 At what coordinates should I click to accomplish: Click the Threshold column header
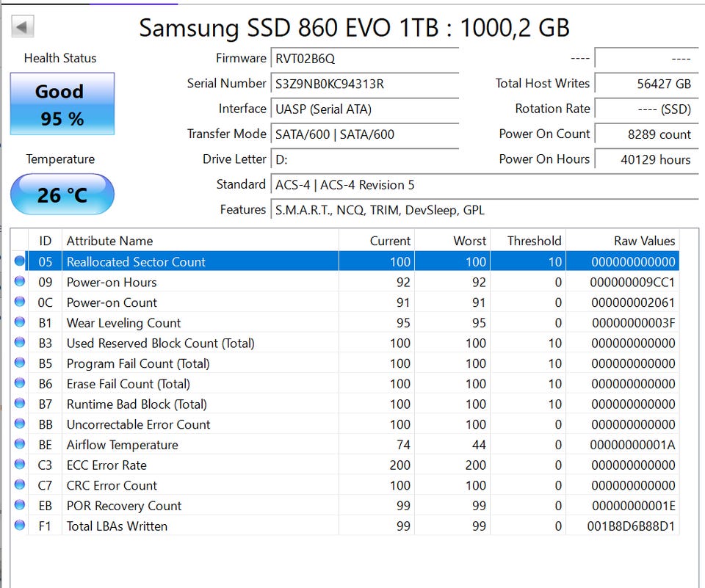point(528,241)
